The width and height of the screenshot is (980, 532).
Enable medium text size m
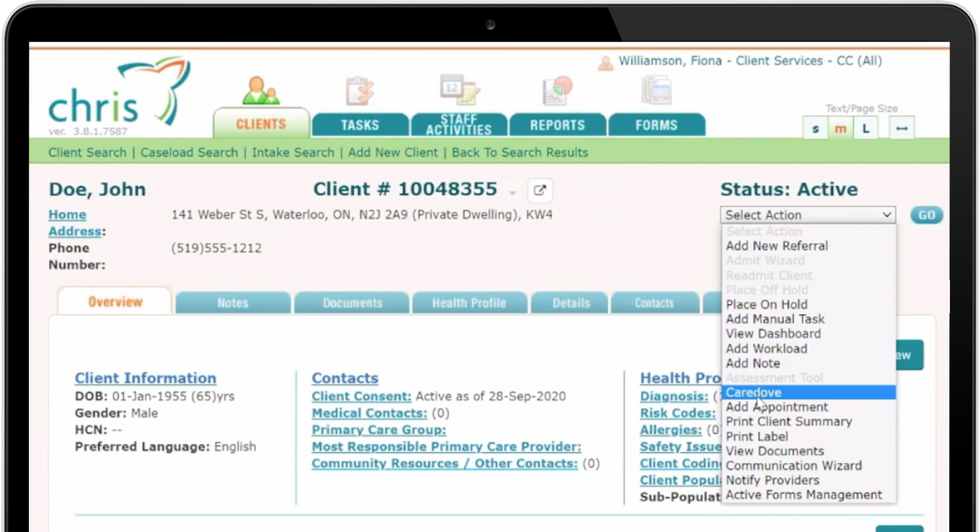839,128
